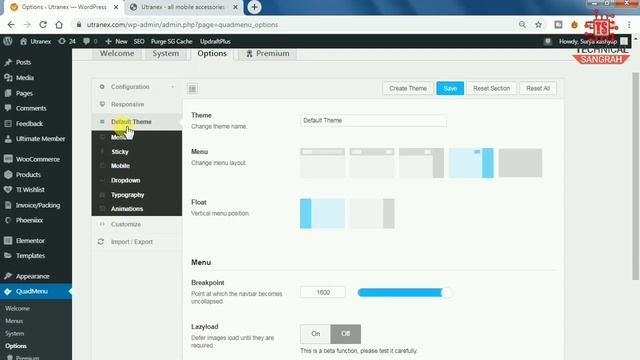This screenshot has width=640, height=360.
Task: Open the Customize section
Action: coord(137,224)
